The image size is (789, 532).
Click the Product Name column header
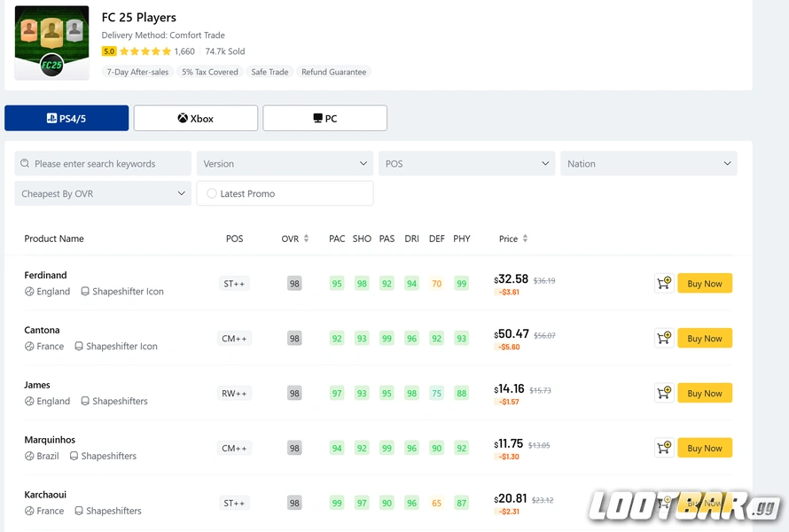click(54, 239)
